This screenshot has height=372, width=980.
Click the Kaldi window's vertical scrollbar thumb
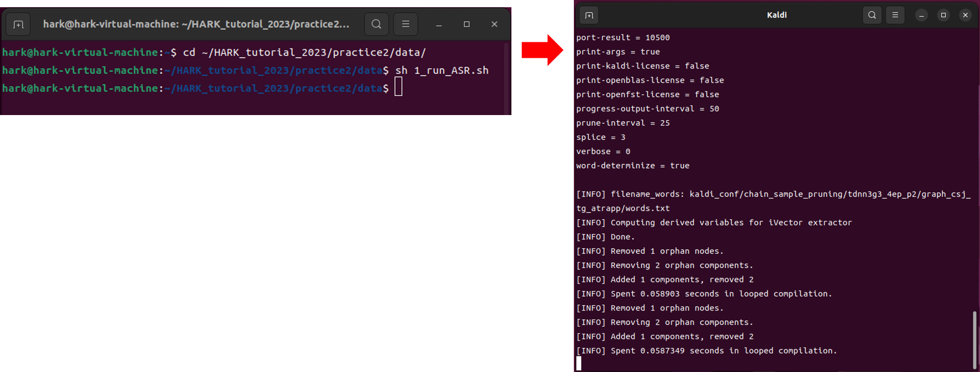point(975,339)
